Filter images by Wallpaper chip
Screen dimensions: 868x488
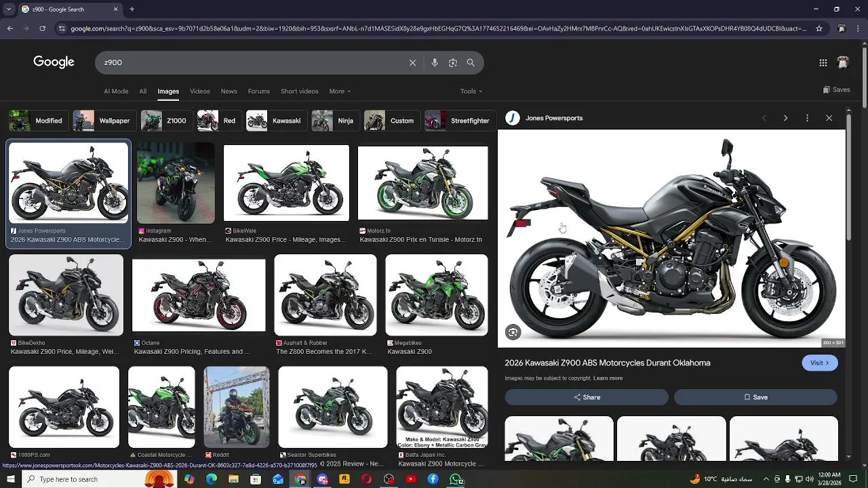[103, 121]
